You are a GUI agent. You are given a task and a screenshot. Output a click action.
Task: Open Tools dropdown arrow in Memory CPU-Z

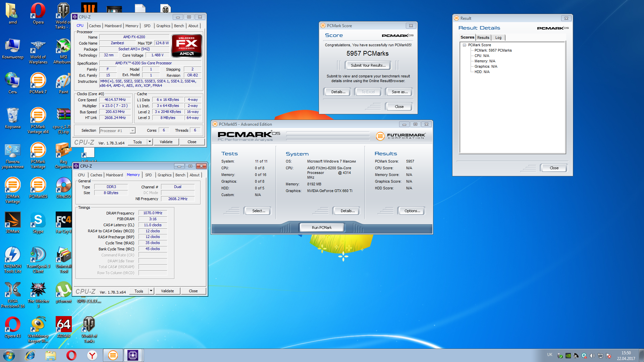pyautogui.click(x=151, y=291)
